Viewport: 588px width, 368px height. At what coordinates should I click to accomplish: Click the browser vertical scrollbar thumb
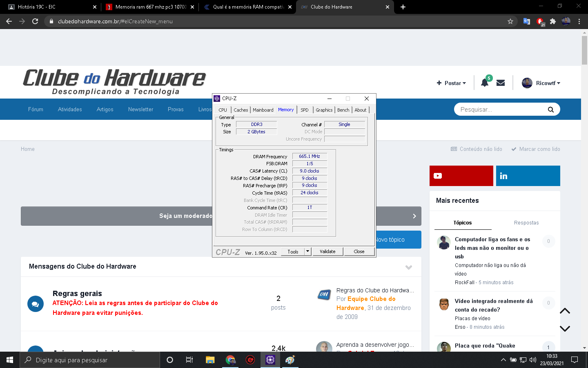tap(584, 50)
